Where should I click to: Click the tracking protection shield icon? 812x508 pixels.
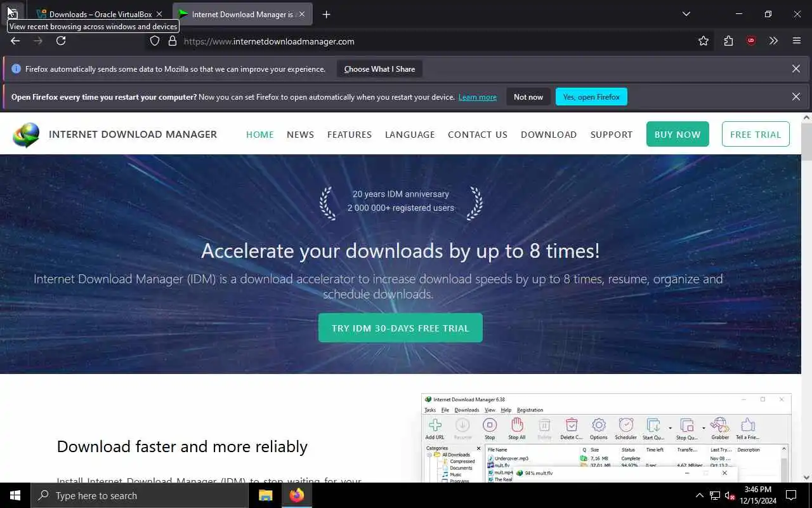[x=155, y=41]
